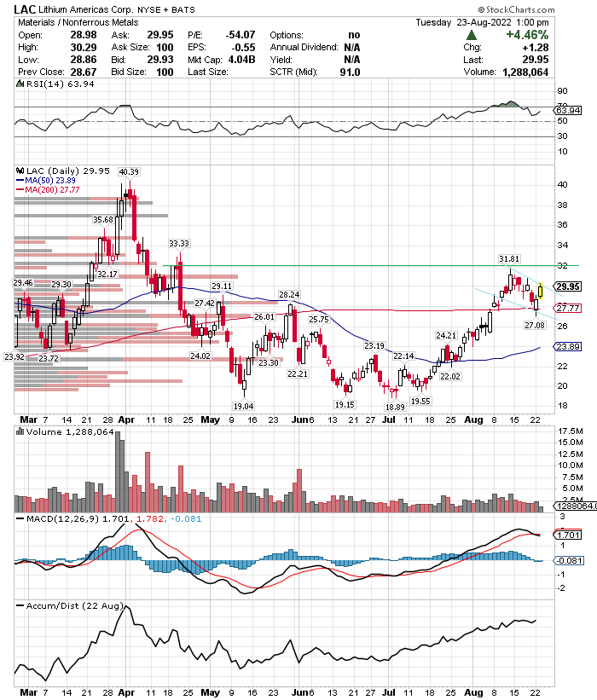The width and height of the screenshot is (597, 700).
Task: Click the MA(50) 23.89 legend text
Action: point(50,181)
